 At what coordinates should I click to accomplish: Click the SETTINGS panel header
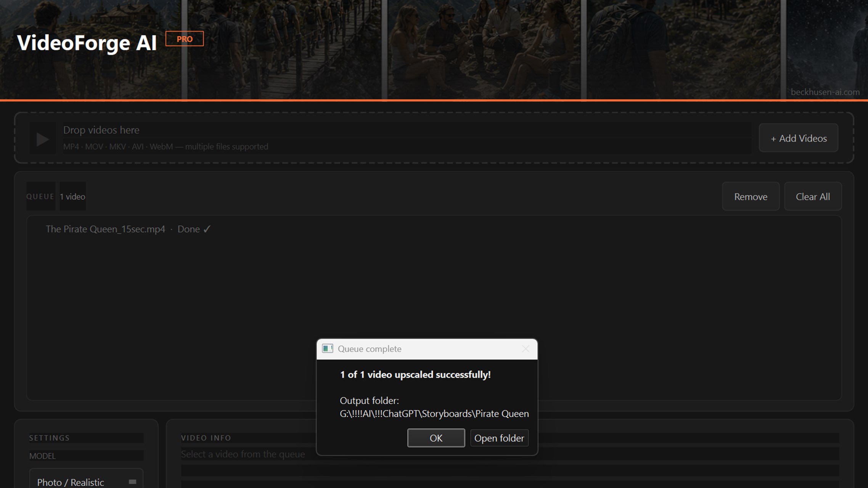50,438
